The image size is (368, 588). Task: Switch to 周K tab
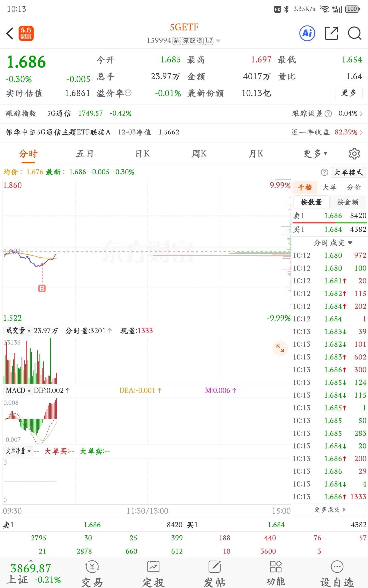(x=199, y=154)
